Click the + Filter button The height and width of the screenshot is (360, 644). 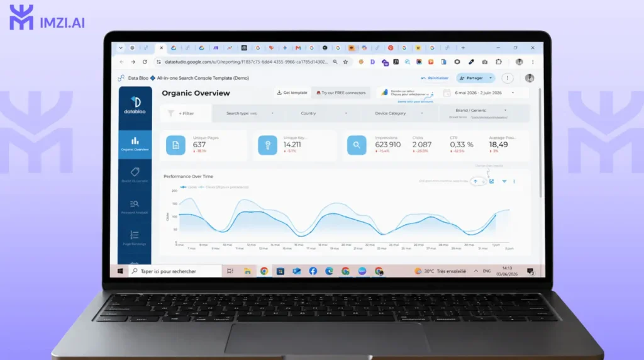point(186,113)
